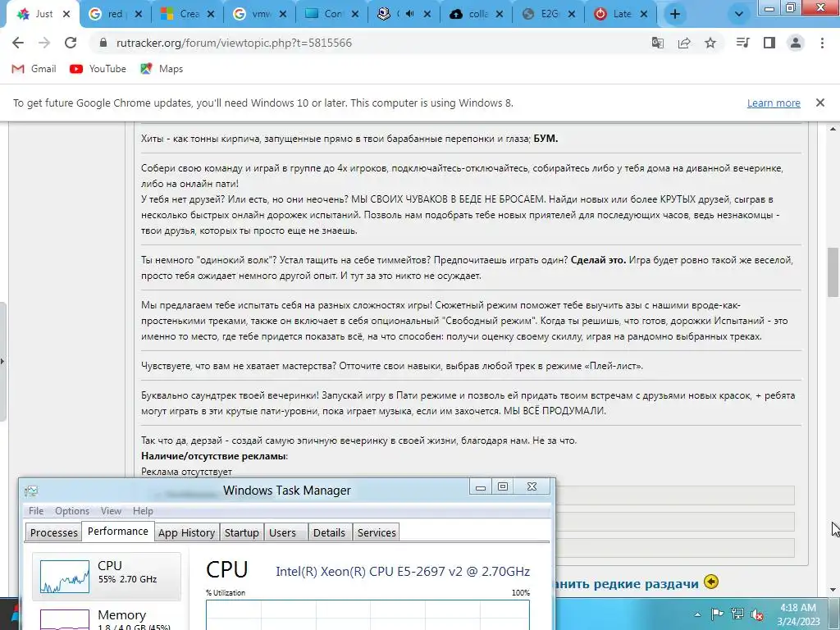Dismiss the Chrome update notification
Screen dimensions: 840x630
[x=820, y=103]
